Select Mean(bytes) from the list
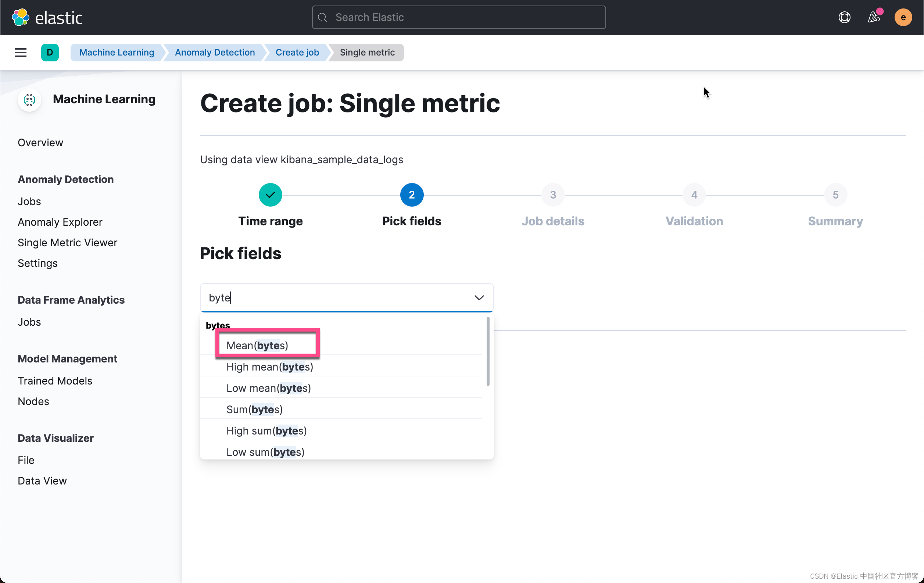 tap(257, 346)
